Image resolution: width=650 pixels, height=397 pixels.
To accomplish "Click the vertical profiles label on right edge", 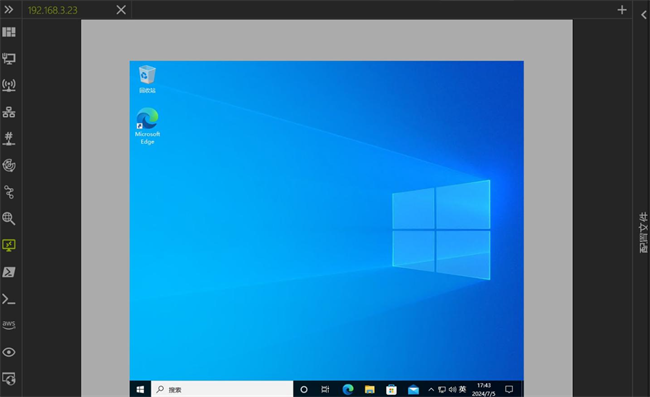I will point(643,232).
